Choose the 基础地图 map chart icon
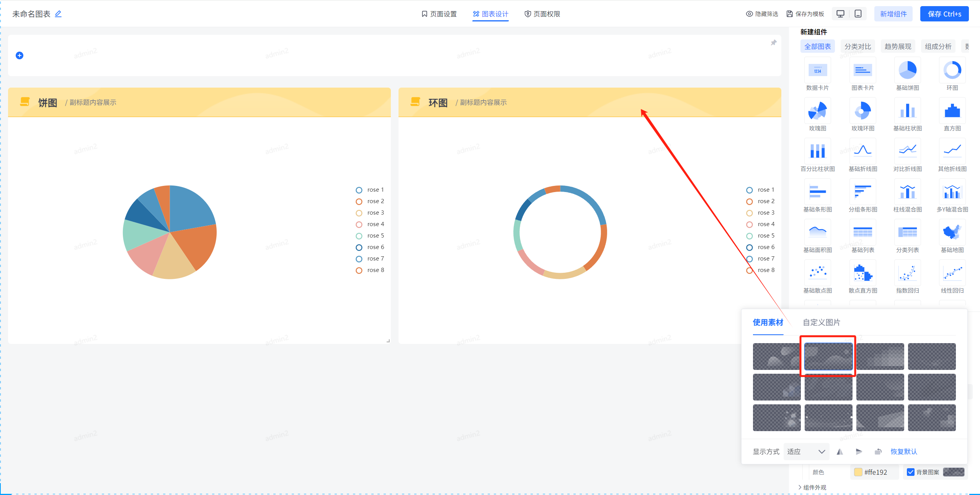 click(x=952, y=233)
